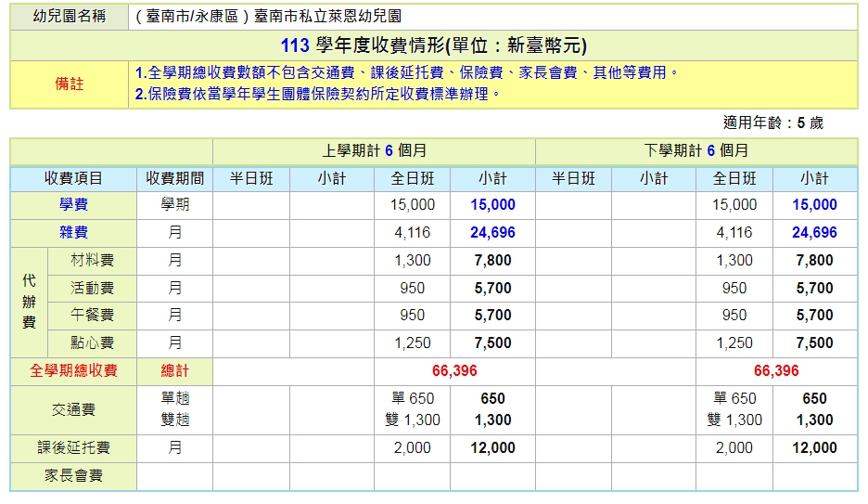Select the 下學期計 6 個月 header
Viewport: 868px width, 504px height.
click(x=696, y=150)
